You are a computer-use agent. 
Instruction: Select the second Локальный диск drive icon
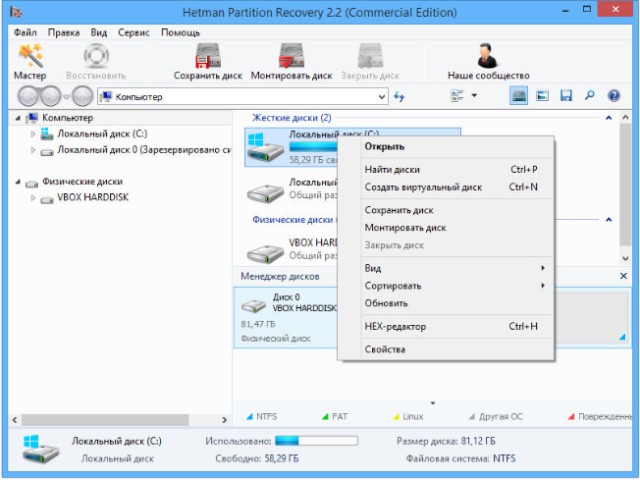tap(266, 193)
